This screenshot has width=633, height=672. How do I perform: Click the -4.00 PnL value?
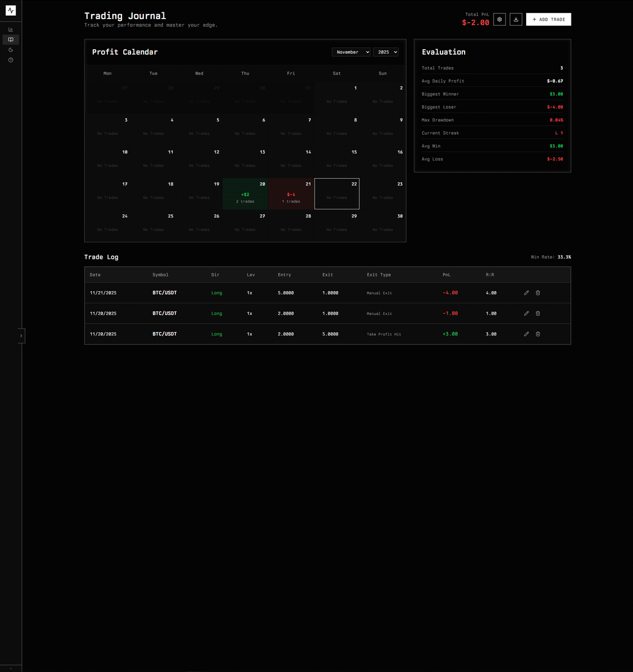coord(450,293)
